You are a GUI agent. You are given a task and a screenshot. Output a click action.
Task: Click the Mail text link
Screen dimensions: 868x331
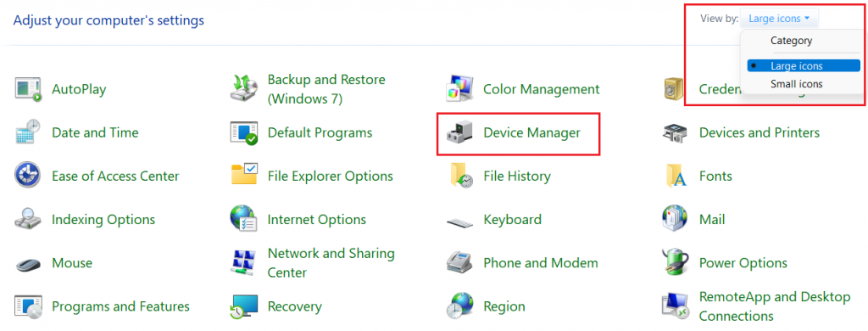712,220
